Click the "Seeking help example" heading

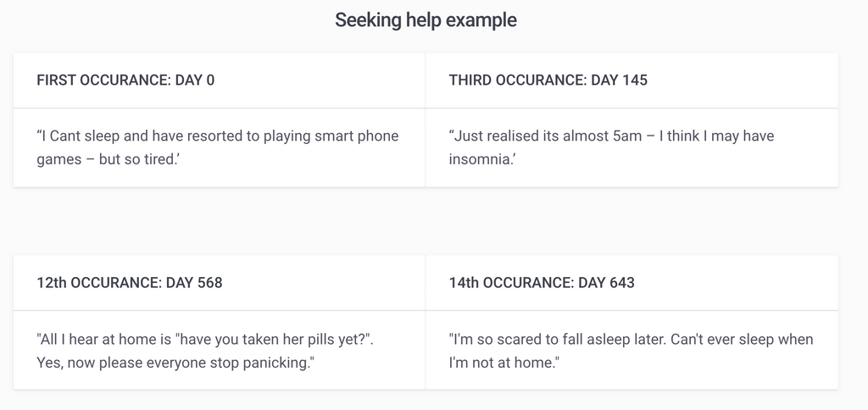426,20
